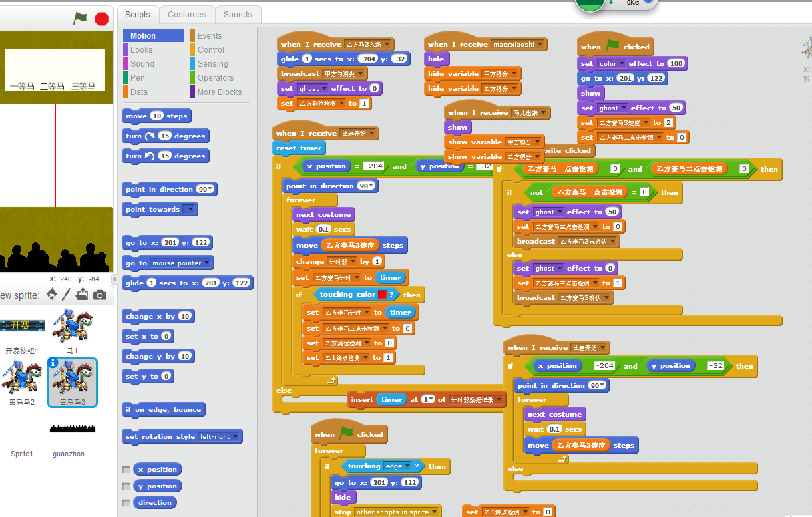Enable the x position stage monitor checkbox
This screenshot has width=812, height=517.
click(x=126, y=469)
